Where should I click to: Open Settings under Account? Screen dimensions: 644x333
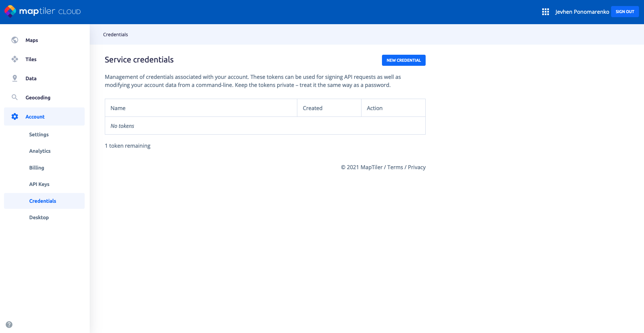[x=39, y=135]
